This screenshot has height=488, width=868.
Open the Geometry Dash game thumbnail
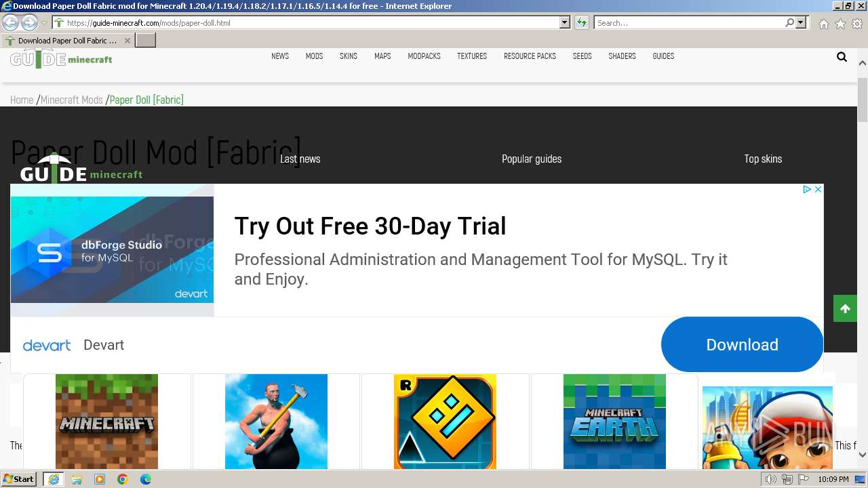(x=445, y=422)
